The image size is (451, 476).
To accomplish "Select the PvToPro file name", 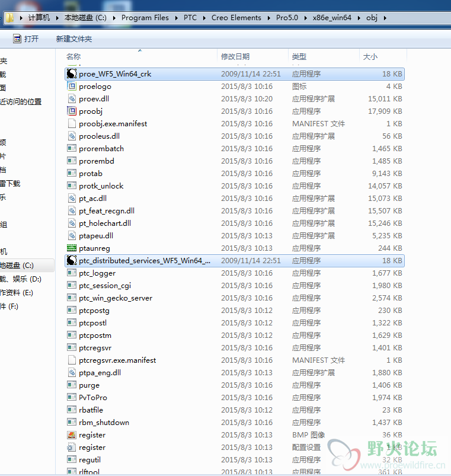I will (93, 398).
